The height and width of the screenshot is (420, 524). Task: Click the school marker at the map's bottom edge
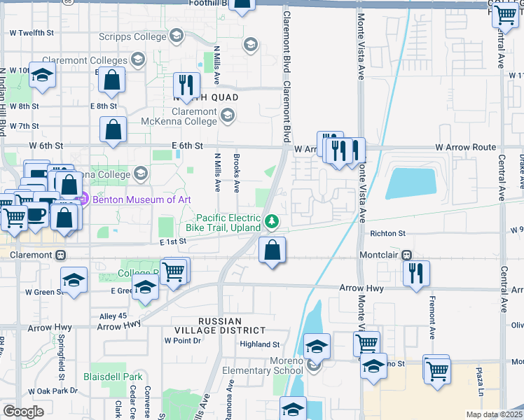click(293, 408)
